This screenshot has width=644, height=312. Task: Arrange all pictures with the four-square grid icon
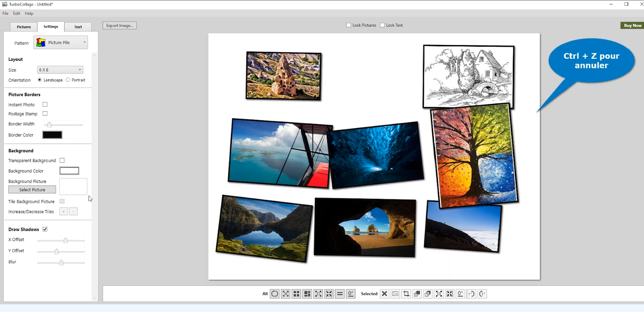[x=296, y=294]
